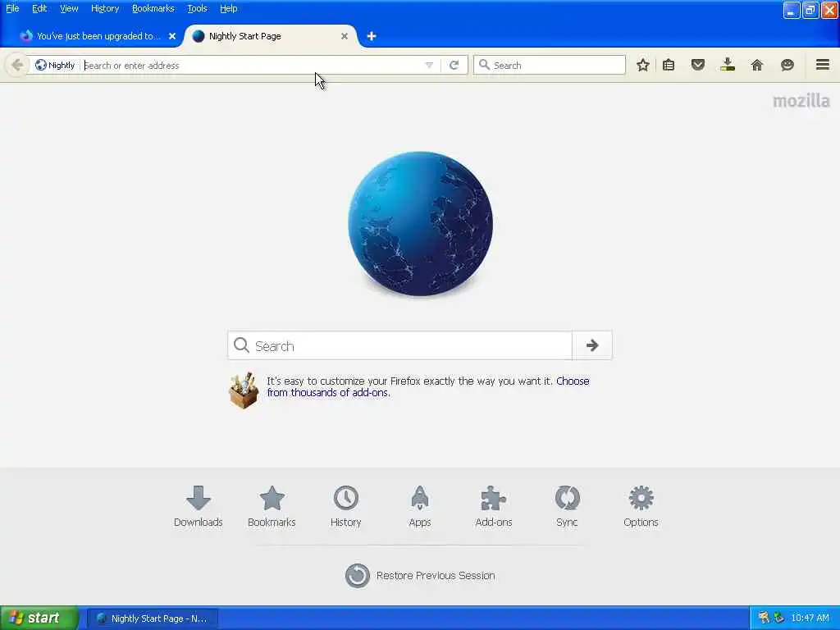The image size is (840, 630).
Task: Open Options gear launcher
Action: click(641, 506)
